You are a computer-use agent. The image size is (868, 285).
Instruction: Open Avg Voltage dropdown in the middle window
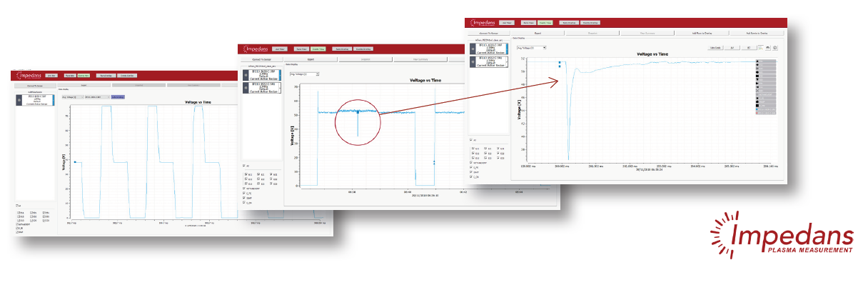click(304, 74)
